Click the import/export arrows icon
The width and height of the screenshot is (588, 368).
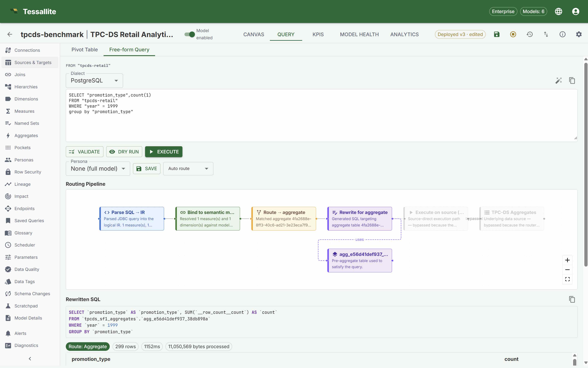(x=546, y=34)
